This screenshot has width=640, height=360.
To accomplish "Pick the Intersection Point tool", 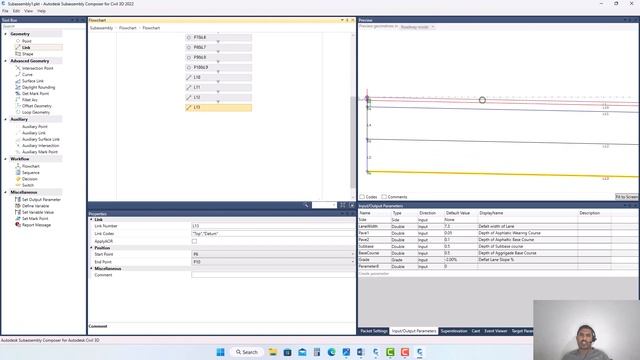I will point(38,68).
